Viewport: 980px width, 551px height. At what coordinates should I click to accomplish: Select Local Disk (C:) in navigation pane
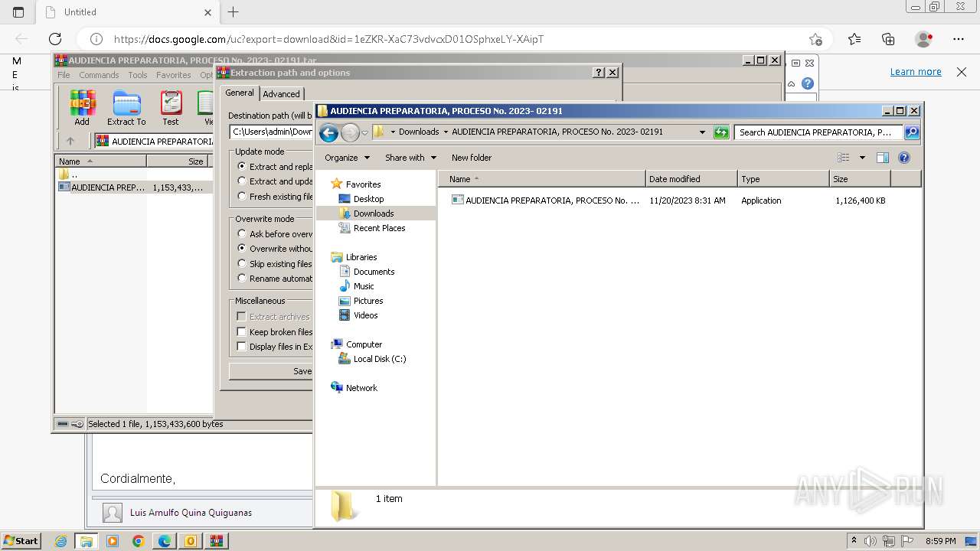coord(380,359)
